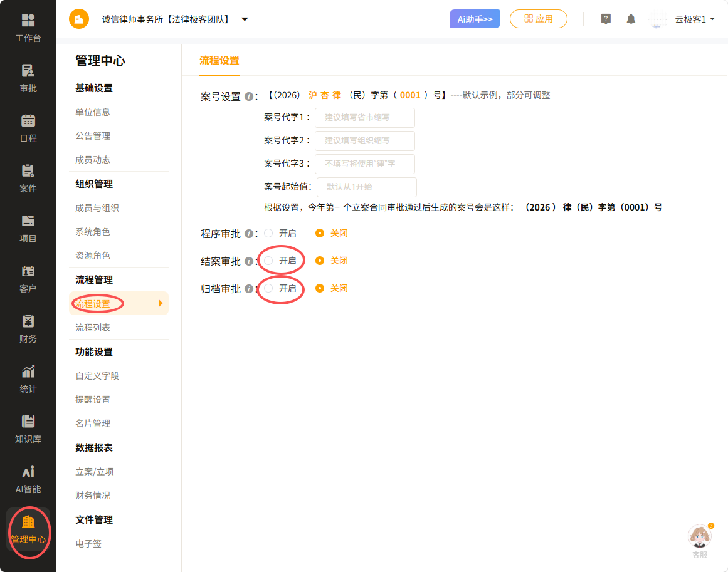Click the 管理中心 panel heading
The width and height of the screenshot is (728, 572).
[100, 61]
